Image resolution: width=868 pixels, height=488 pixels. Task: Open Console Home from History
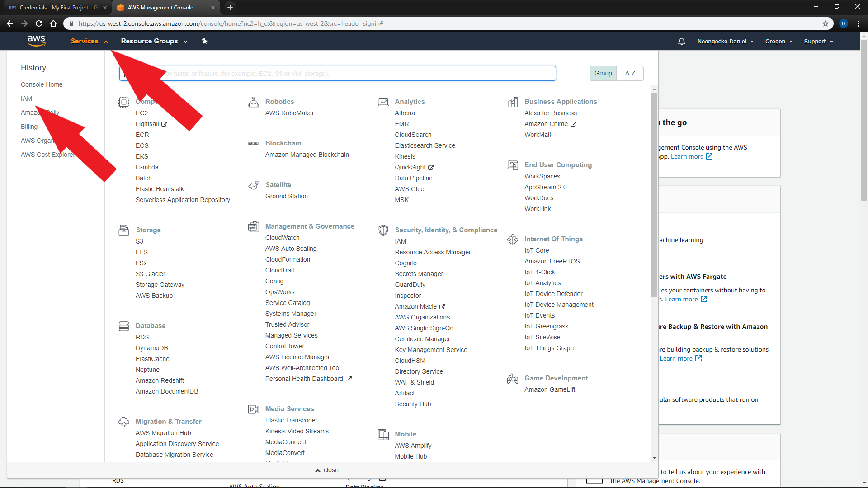(x=42, y=84)
